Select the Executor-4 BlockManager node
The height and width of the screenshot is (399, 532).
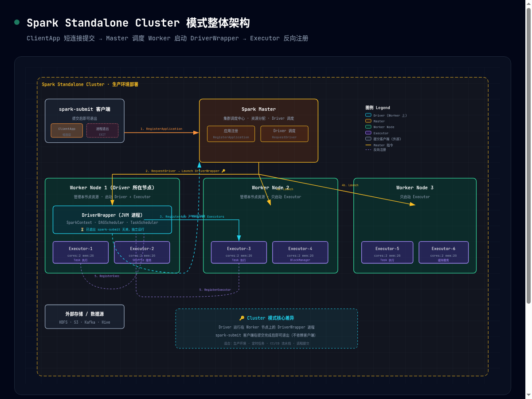(300, 252)
